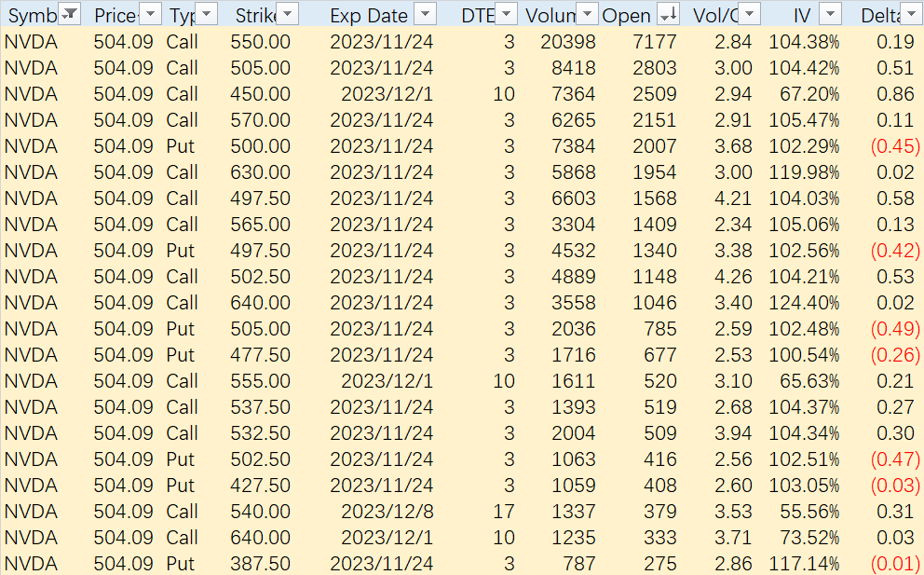Select IV cell 124.40%
Viewport: 924px width, 575px height.
[804, 303]
